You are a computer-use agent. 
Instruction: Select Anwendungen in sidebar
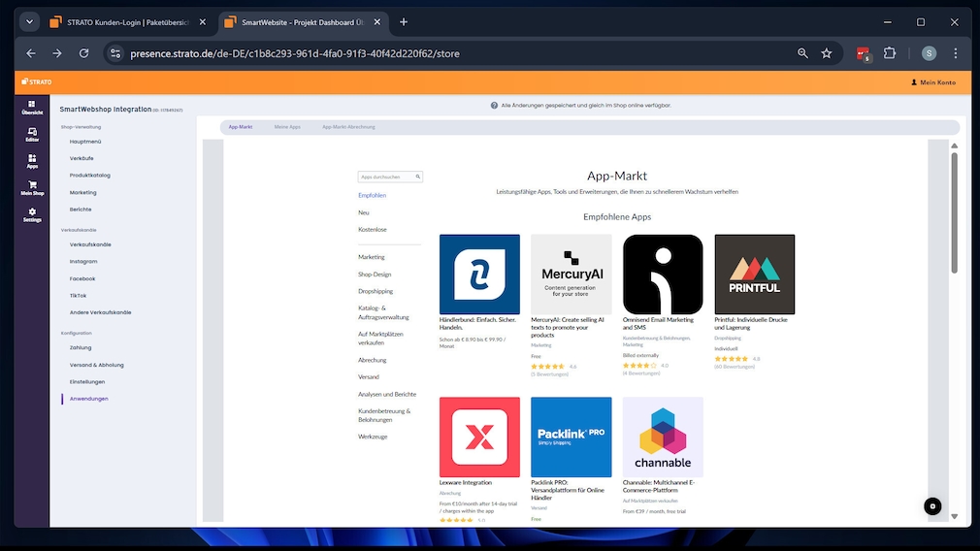[88, 399]
